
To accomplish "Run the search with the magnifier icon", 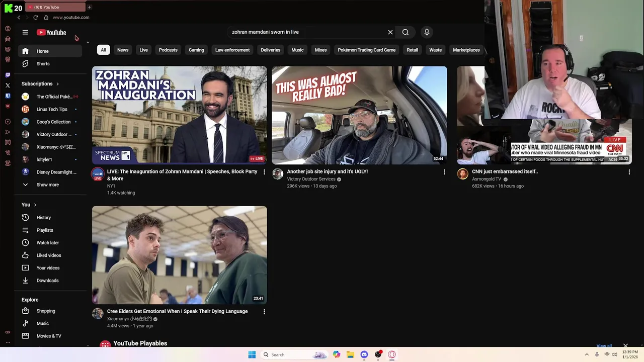I will pos(406,32).
